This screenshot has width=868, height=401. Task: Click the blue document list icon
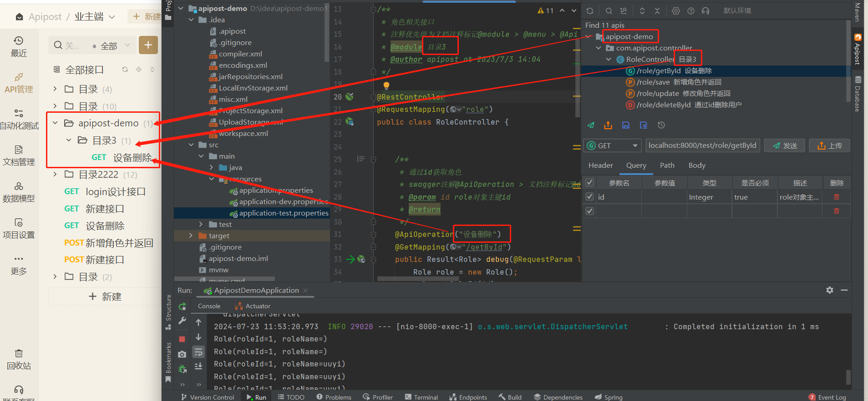pyautogui.click(x=644, y=125)
